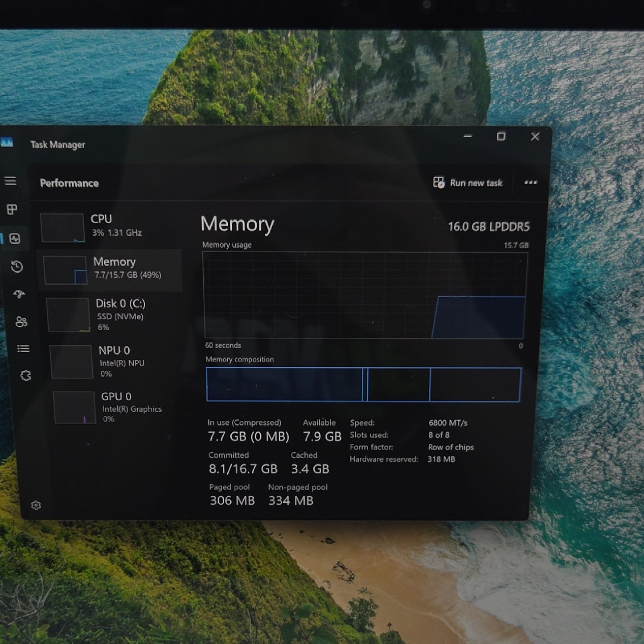This screenshot has height=644, width=644.
Task: Click the 'Row of chips' form factor value
Action: pyautogui.click(x=451, y=447)
